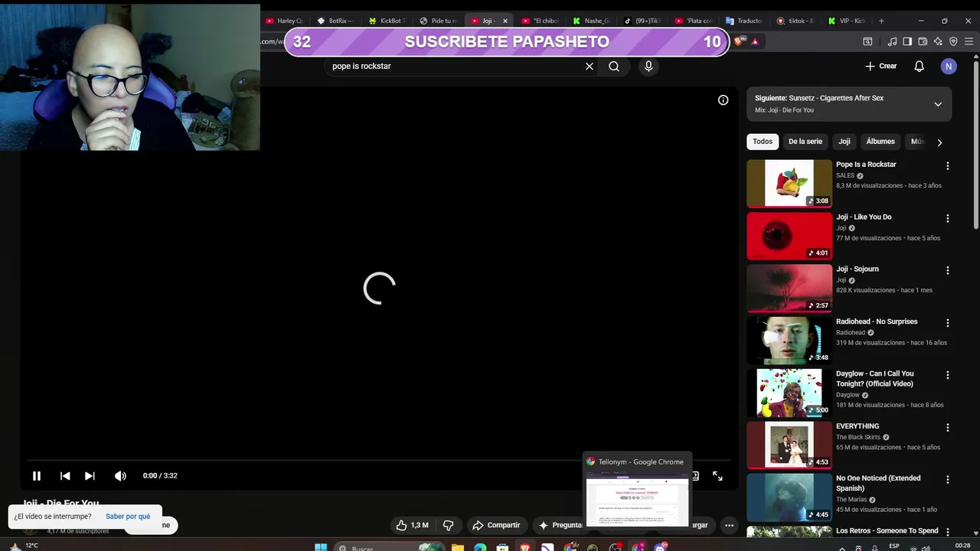Viewport: 980px width, 551px height.
Task: Open Dayglow Can I Call You Tonight thumbnail
Action: [789, 393]
